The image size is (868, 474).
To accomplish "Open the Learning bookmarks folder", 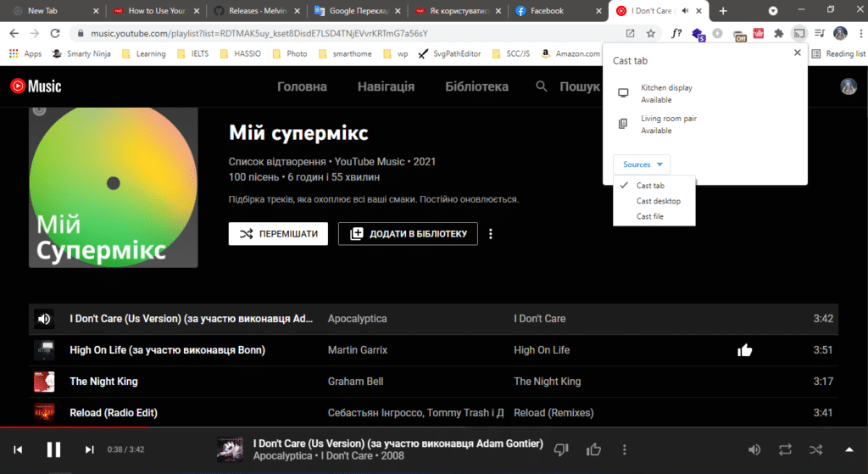I will point(143,53).
